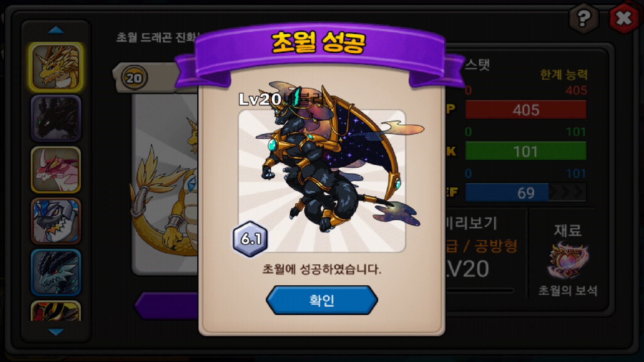Click the level 20 coin badge
This screenshot has height=362, width=644.
[x=134, y=78]
